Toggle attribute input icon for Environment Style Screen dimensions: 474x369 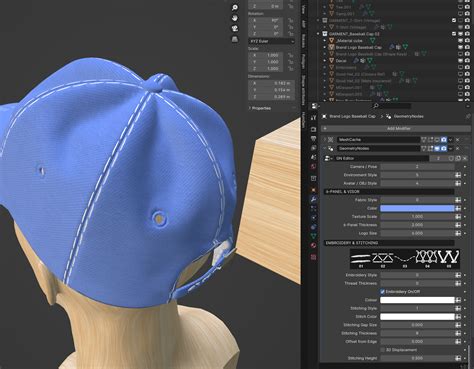(x=458, y=175)
